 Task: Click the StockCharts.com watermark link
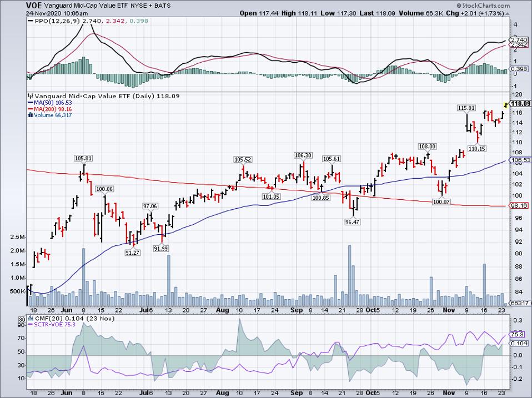click(483, 6)
